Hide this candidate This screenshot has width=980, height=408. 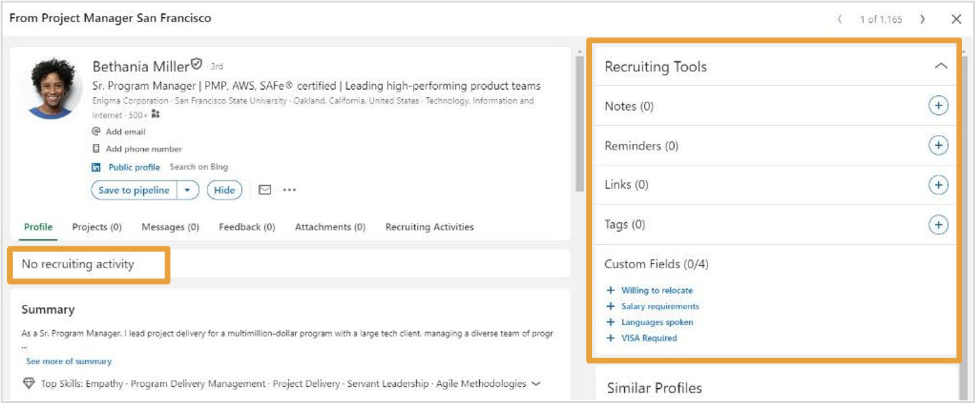click(224, 190)
